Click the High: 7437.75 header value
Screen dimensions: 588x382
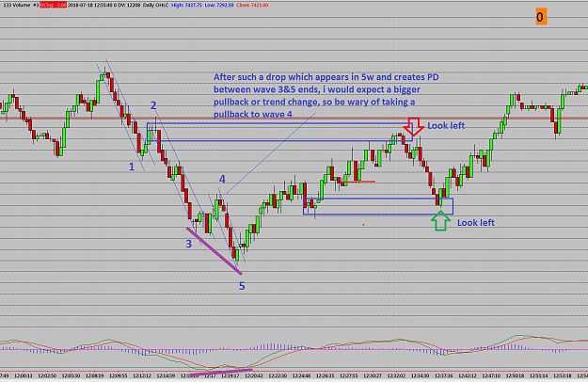186,5
